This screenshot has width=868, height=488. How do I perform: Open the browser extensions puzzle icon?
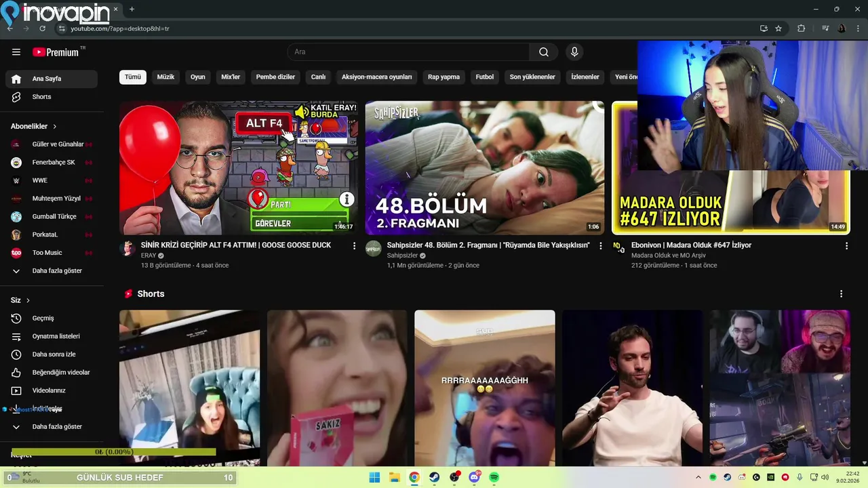click(802, 28)
